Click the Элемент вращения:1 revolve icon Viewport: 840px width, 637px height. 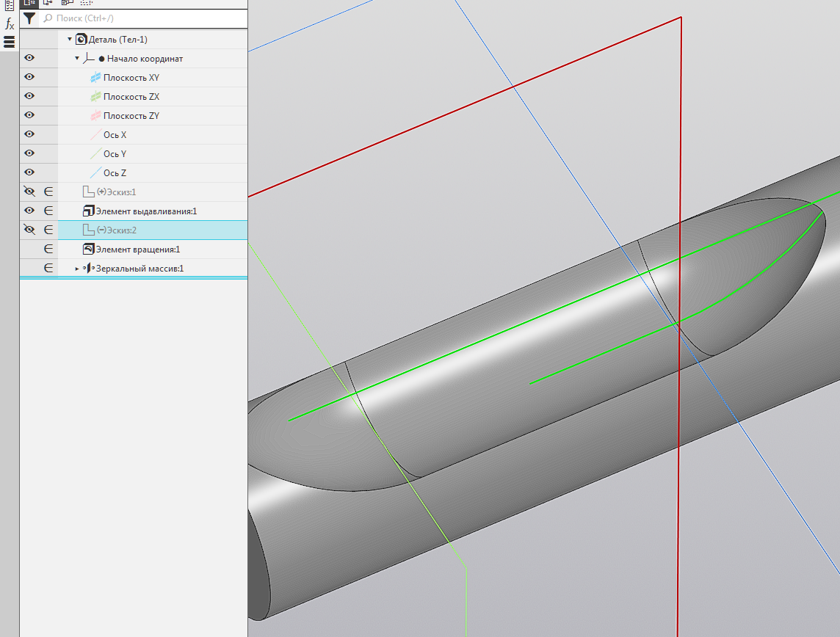[x=89, y=250]
